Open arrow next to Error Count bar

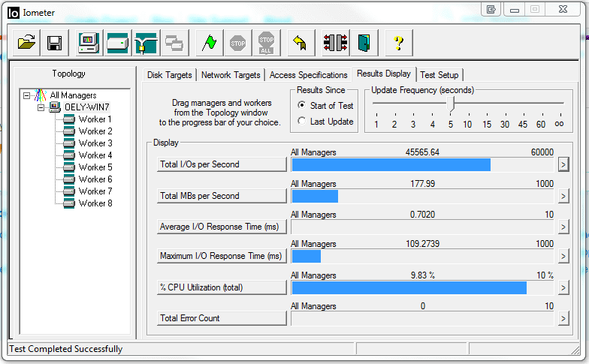[x=563, y=318]
